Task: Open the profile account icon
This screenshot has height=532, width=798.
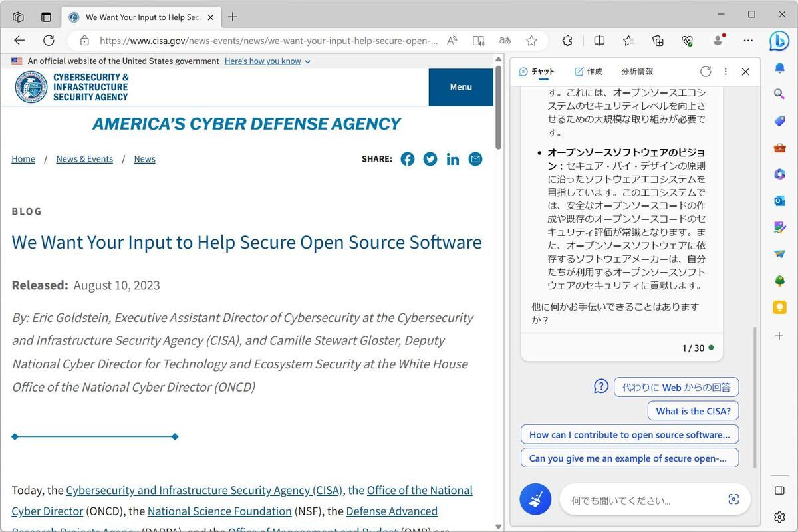Action: (718, 41)
